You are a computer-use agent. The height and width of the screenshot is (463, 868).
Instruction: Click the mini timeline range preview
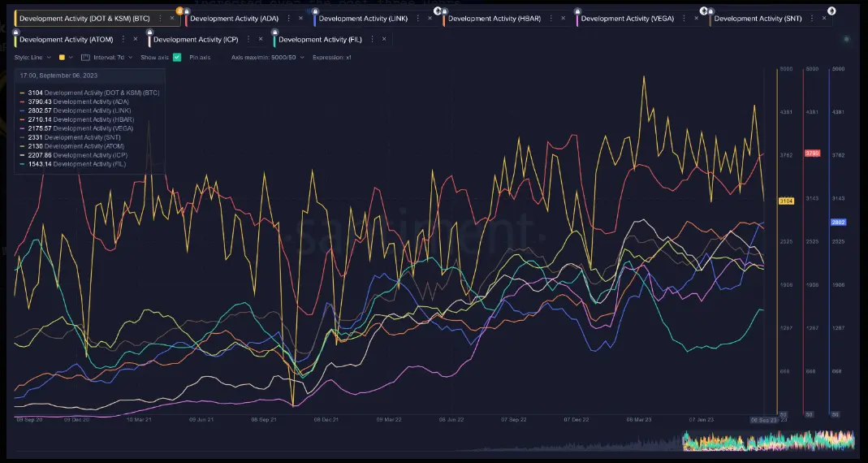point(768,440)
